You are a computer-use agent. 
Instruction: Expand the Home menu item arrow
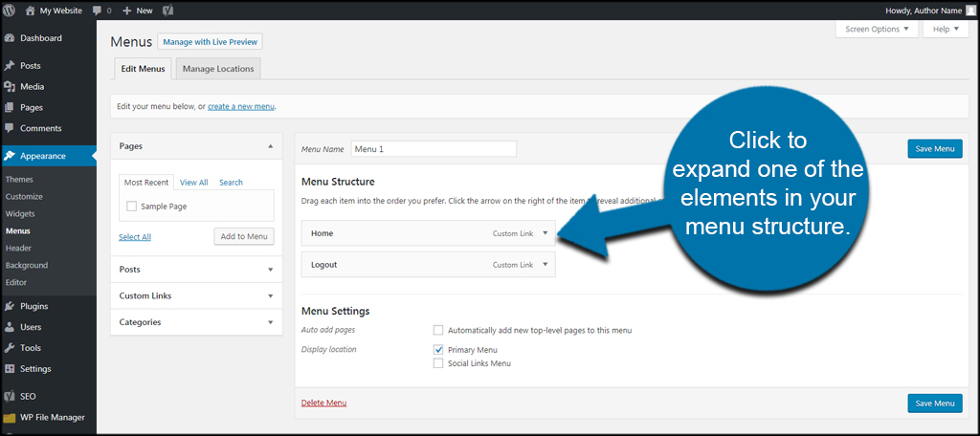(x=545, y=233)
